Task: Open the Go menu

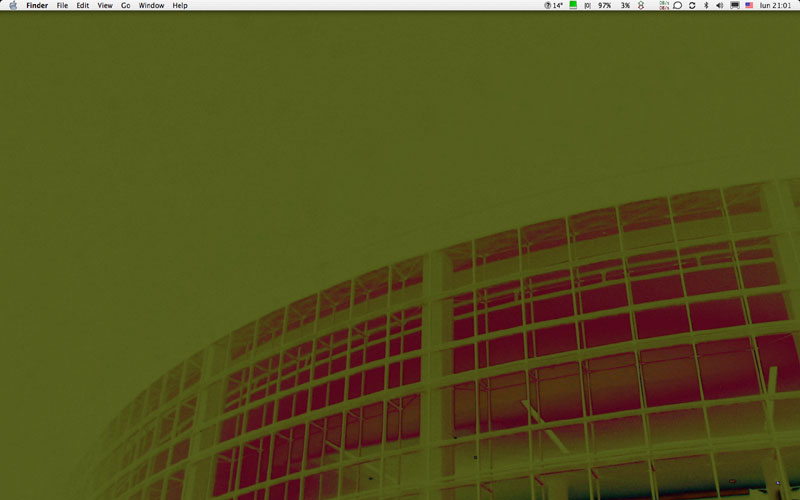Action: (126, 5)
